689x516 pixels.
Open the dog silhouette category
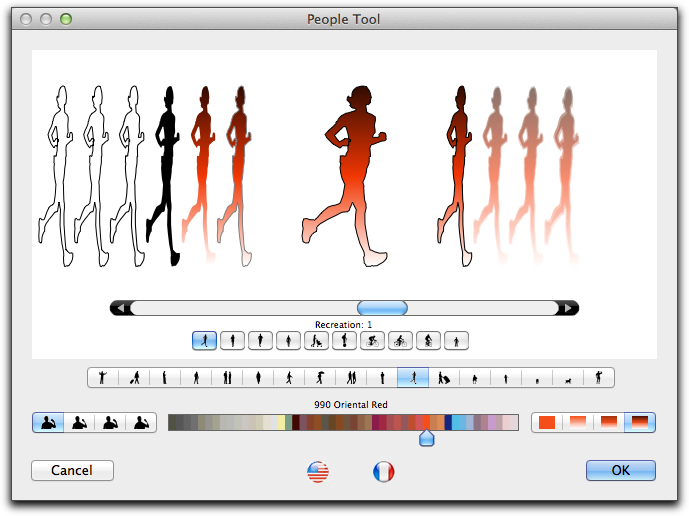(568, 378)
